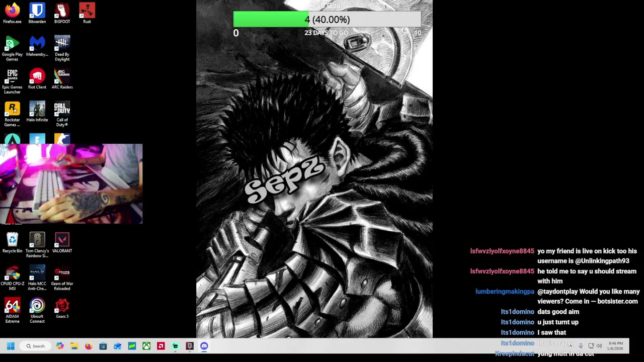Click chat message 'dats good aim'
Viewport: 644px width, 362px height.
click(558, 312)
